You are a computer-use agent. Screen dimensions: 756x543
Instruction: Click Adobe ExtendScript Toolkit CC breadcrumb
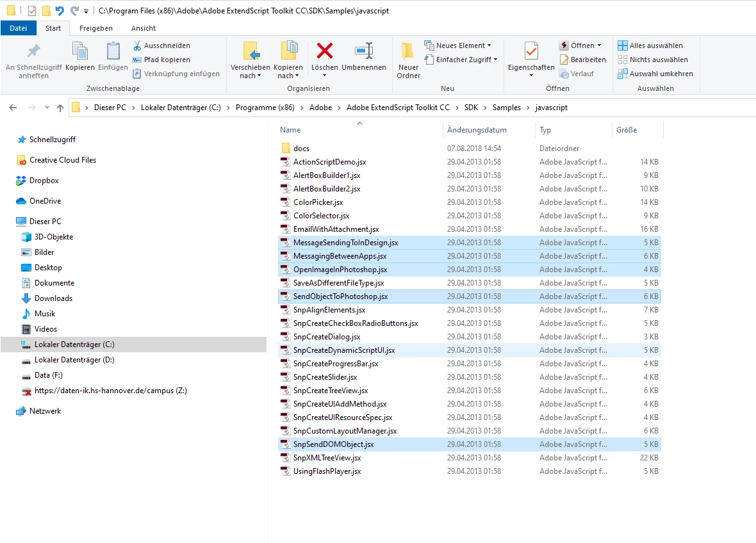pyautogui.click(x=398, y=108)
